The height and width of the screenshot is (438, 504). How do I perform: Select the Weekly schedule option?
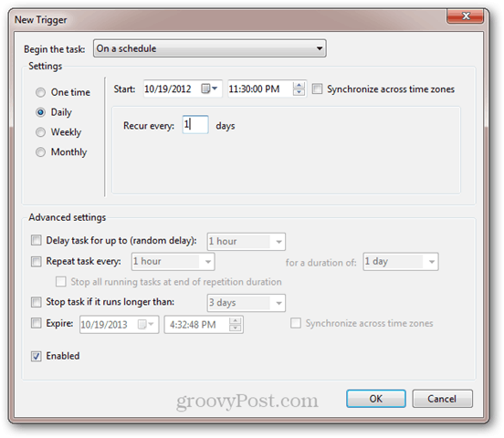(x=40, y=132)
